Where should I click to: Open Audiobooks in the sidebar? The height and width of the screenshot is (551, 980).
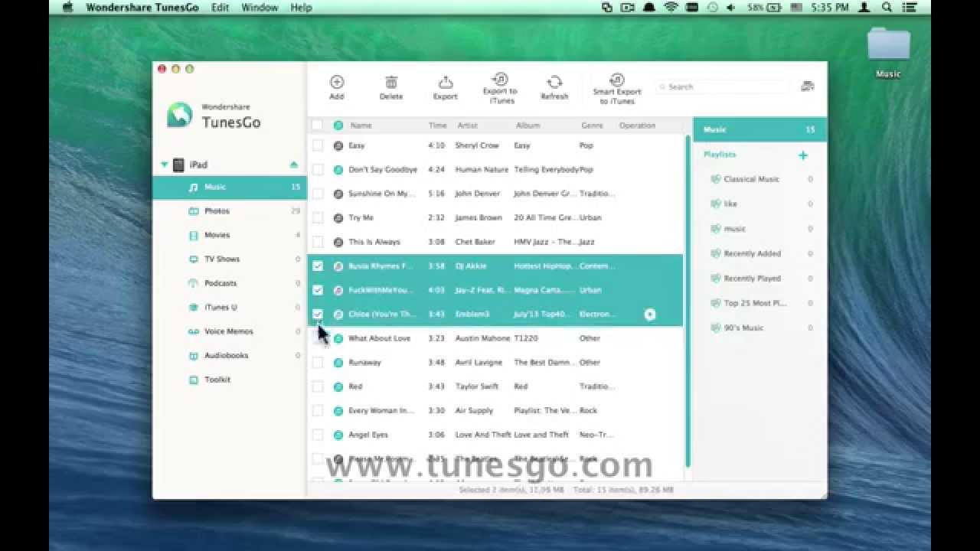(x=230, y=356)
